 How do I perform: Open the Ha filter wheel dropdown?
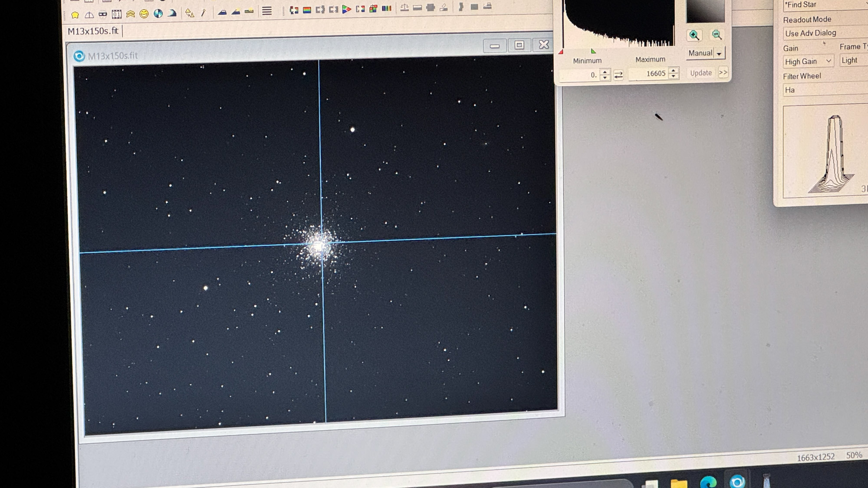[825, 90]
